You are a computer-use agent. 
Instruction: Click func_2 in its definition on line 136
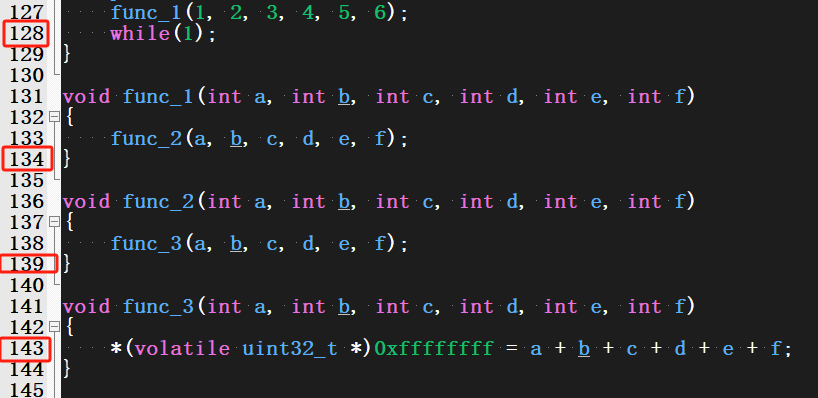point(158,202)
